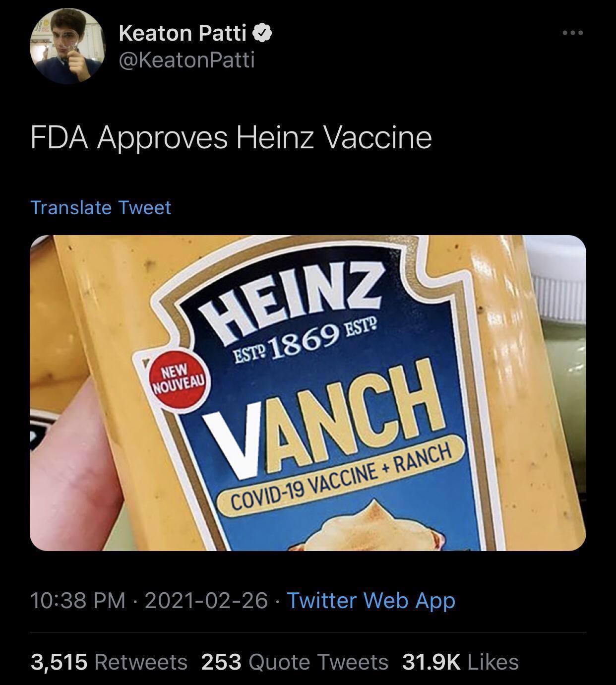616x685 pixels.
Task: View the 3,515 Retweets list
Action: point(109,662)
